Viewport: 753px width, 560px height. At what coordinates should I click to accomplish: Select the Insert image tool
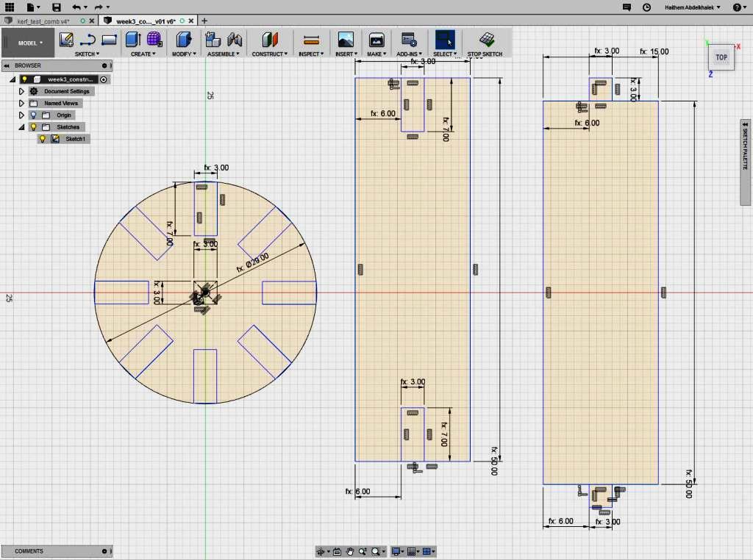tap(346, 40)
